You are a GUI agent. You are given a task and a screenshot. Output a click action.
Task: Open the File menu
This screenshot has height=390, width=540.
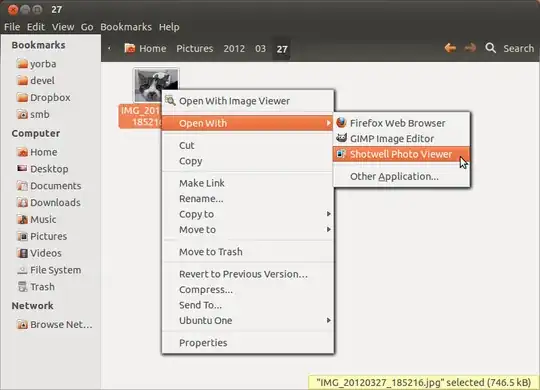[12, 27]
